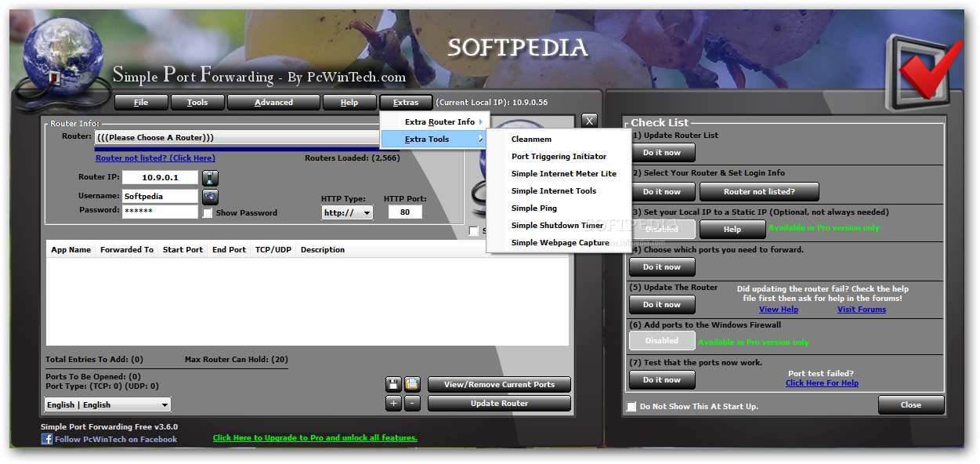Click Router not listed? button in Check List

coord(759,192)
